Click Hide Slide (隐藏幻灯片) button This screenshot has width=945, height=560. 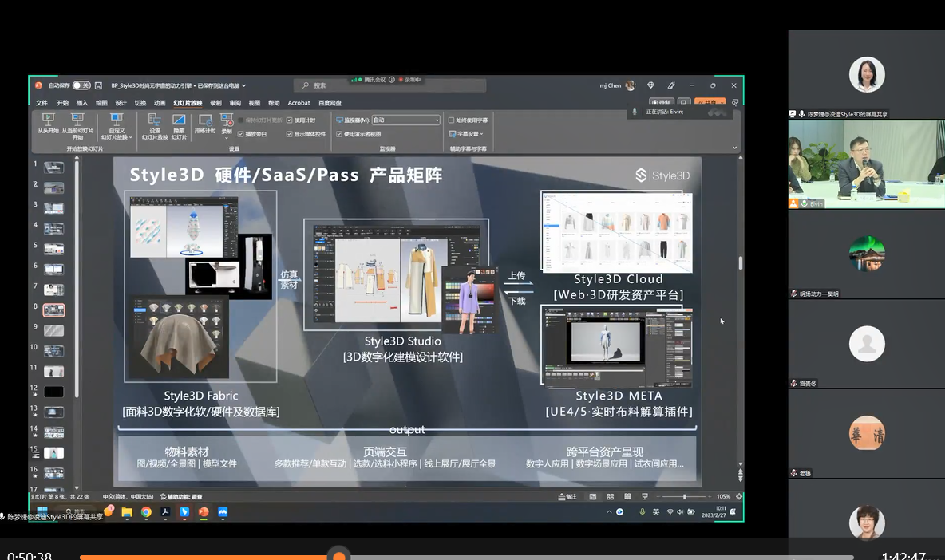(x=179, y=126)
